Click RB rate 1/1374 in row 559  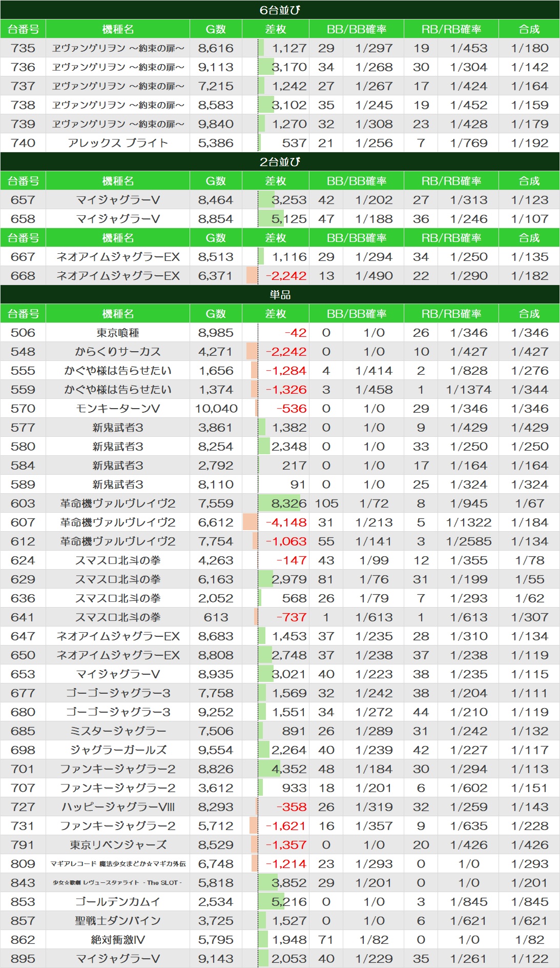[468, 390]
